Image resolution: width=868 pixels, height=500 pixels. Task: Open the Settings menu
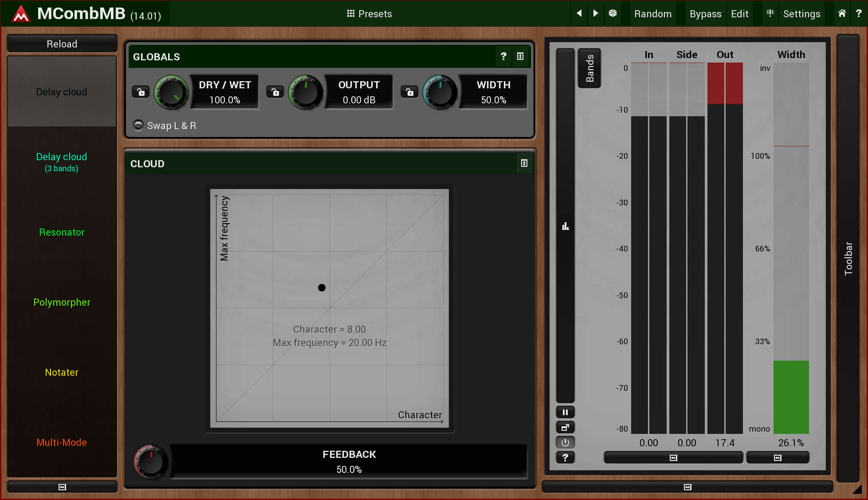point(801,14)
